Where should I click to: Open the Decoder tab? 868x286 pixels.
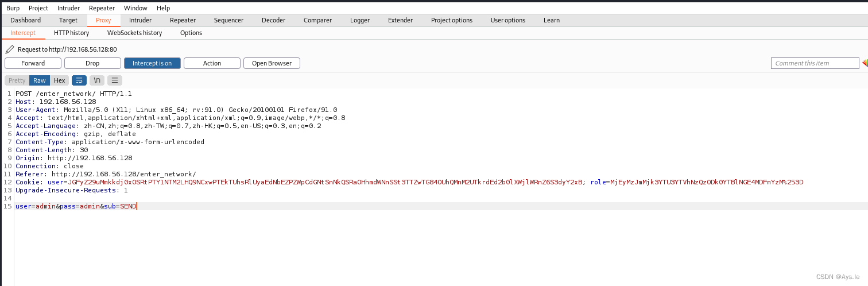coord(273,20)
